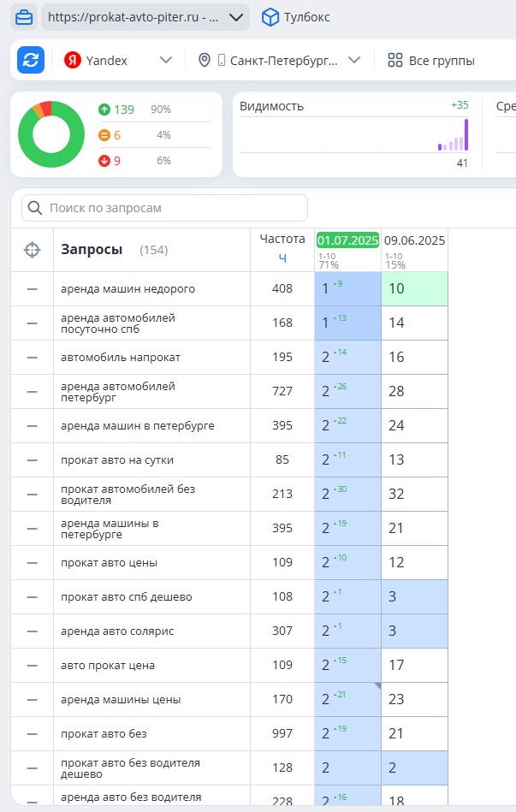Click the blue briefcase projects icon
516x812 pixels.
pyautogui.click(x=24, y=18)
